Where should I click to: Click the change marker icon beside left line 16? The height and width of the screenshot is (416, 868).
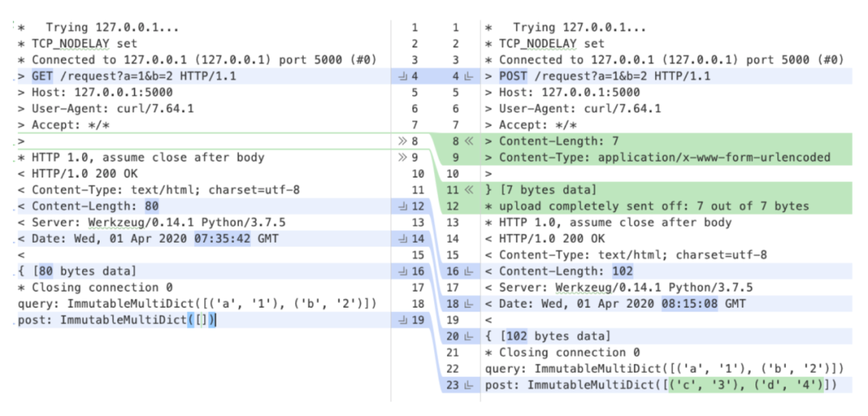coord(403,271)
